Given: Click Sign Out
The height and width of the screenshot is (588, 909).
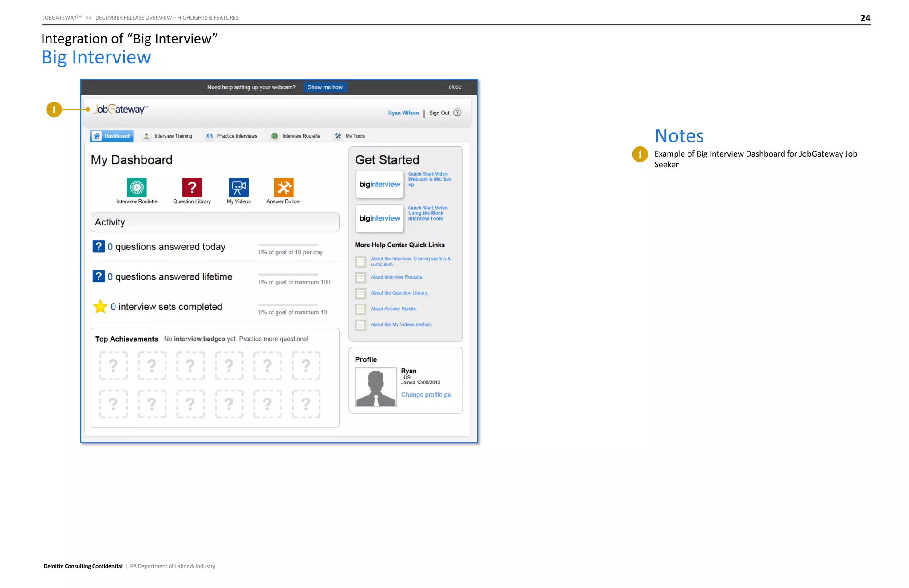Looking at the screenshot, I should 439,113.
